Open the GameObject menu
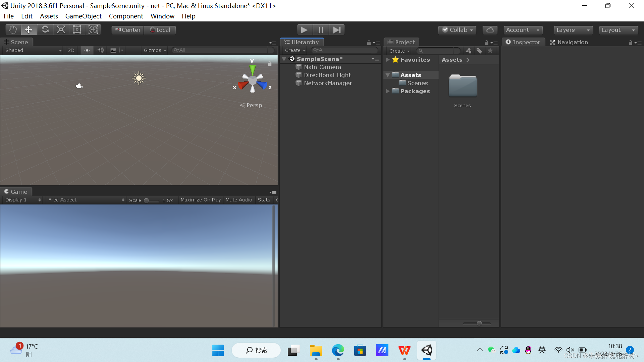Viewport: 644px width, 362px height. click(x=83, y=16)
